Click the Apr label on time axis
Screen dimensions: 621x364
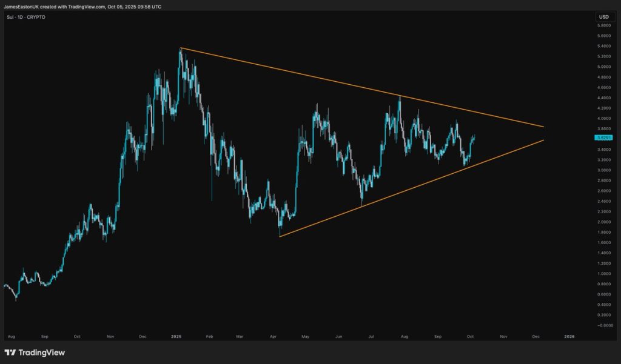click(274, 336)
